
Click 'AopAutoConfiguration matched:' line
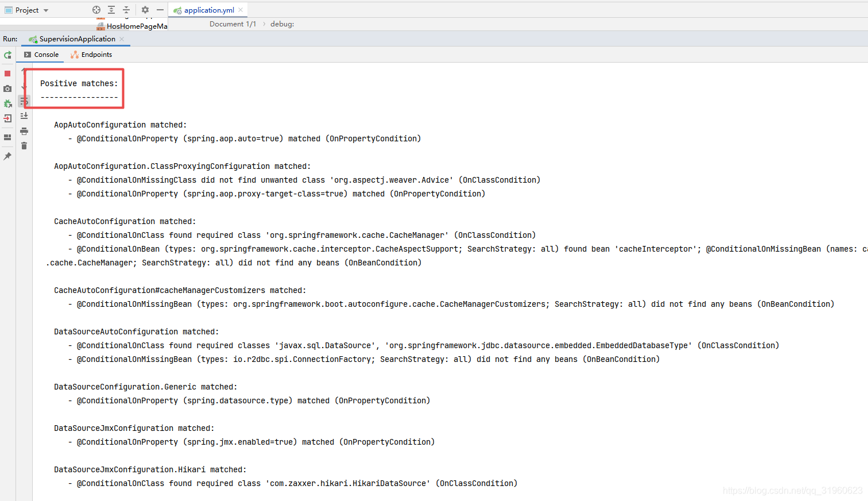pos(121,125)
